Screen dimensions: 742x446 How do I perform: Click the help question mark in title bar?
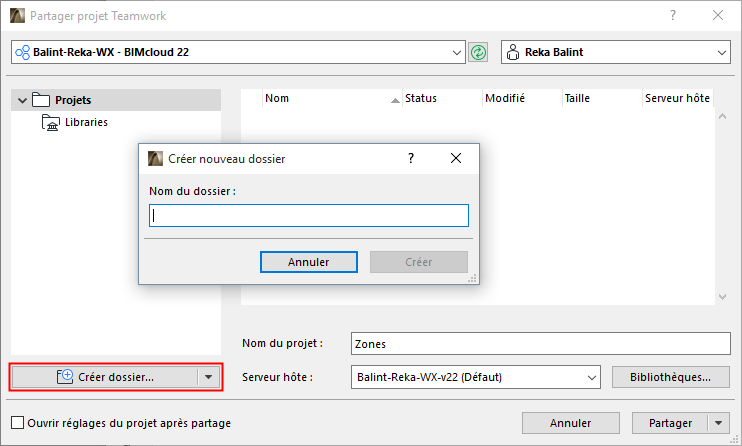(671, 16)
